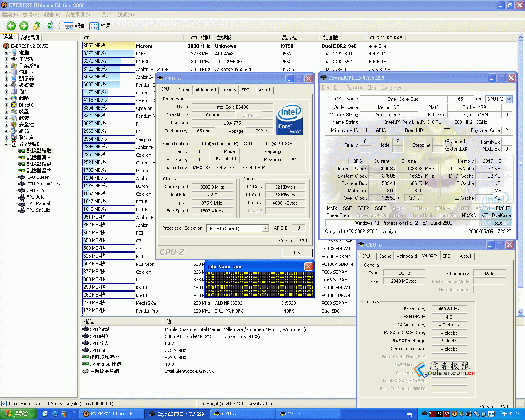The height and width of the screenshot is (420, 525).
Task: Click the Internet Explorer quick launch icon
Action: (55, 414)
